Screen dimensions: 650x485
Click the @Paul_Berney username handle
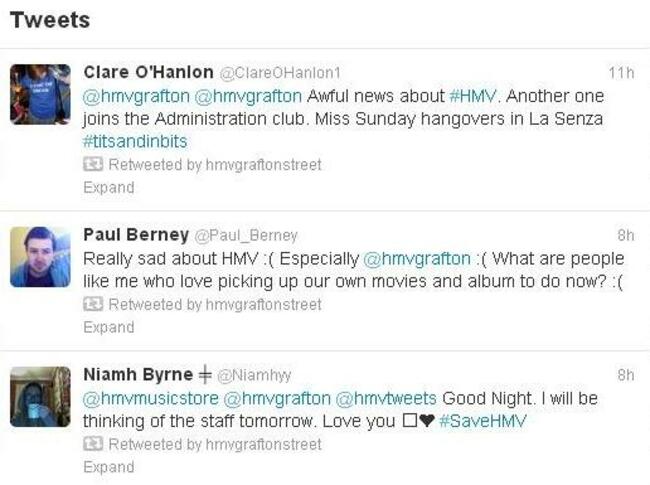click(x=246, y=235)
